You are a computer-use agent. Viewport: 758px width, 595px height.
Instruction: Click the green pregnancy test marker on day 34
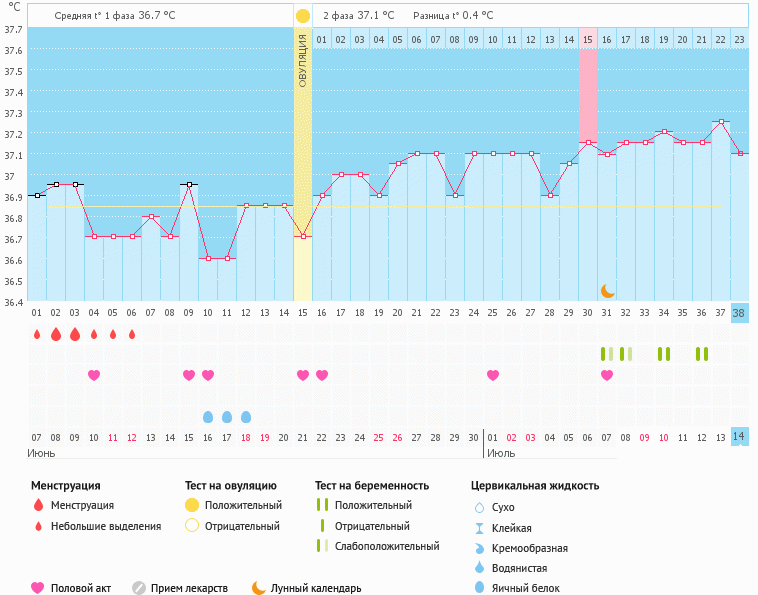pos(663,354)
